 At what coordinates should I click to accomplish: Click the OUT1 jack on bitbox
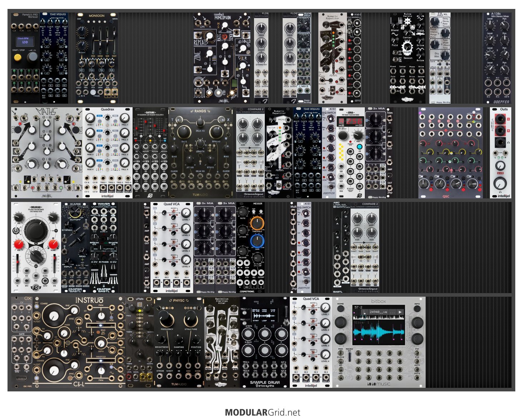417,369
